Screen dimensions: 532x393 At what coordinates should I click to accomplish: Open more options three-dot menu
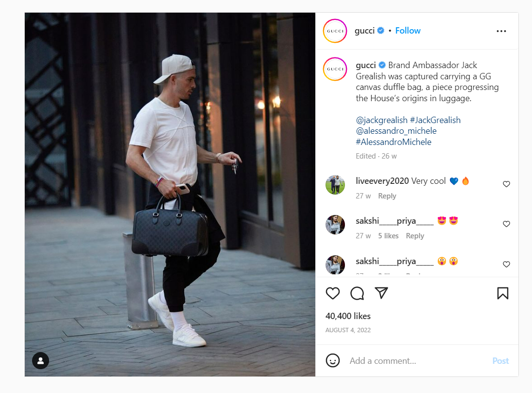[501, 31]
